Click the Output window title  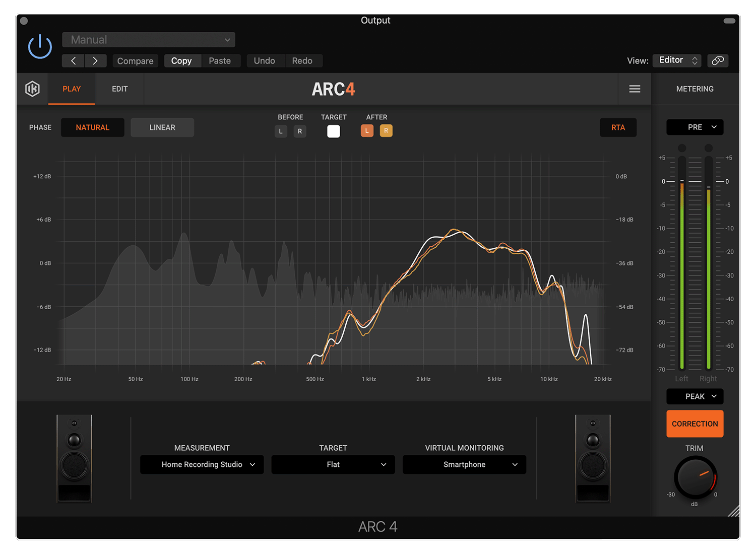[x=375, y=21]
